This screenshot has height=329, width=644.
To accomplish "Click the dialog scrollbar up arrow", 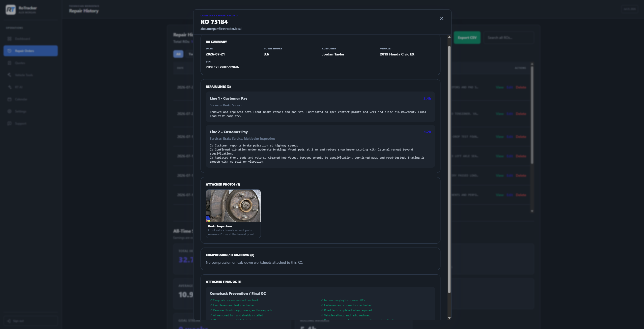I will [x=449, y=37].
